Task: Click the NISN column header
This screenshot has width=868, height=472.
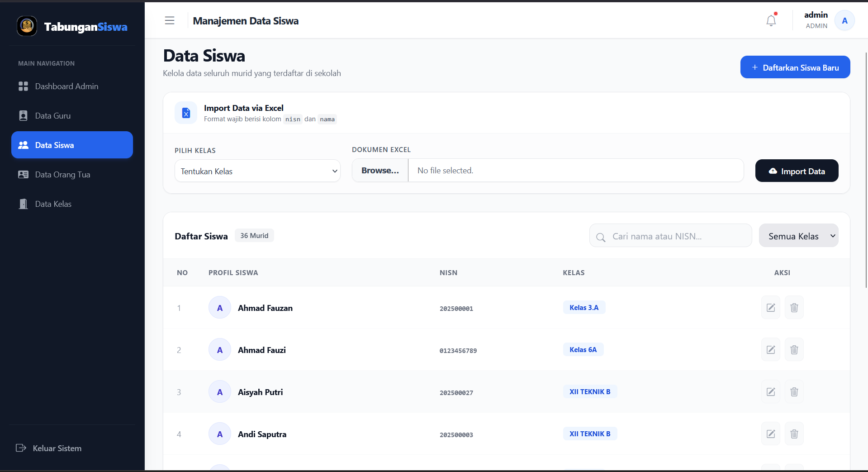Action: (448, 273)
